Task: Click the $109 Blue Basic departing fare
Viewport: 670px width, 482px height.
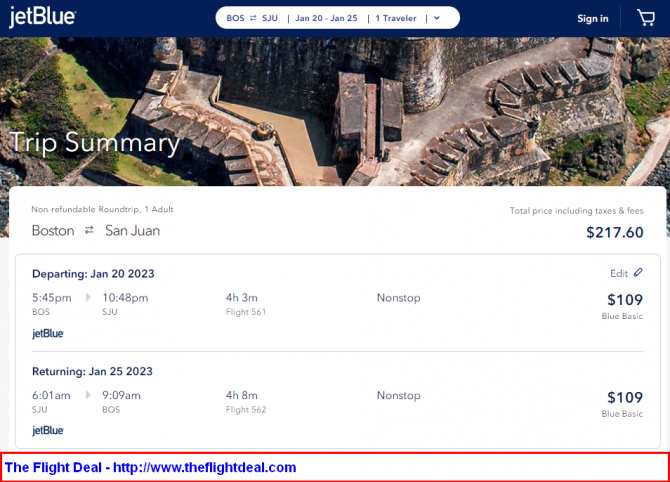Action: (624, 300)
